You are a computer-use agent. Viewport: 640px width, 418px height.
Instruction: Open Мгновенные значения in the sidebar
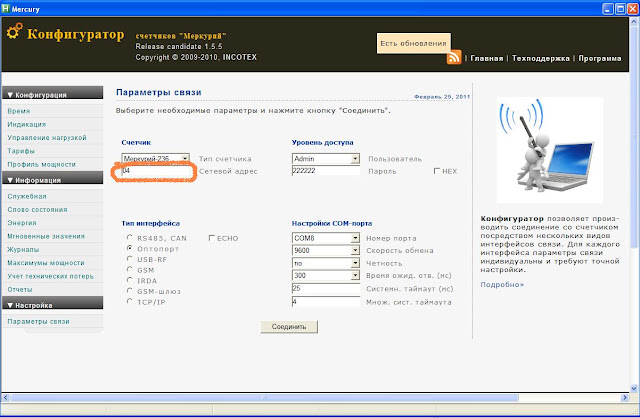(46, 236)
